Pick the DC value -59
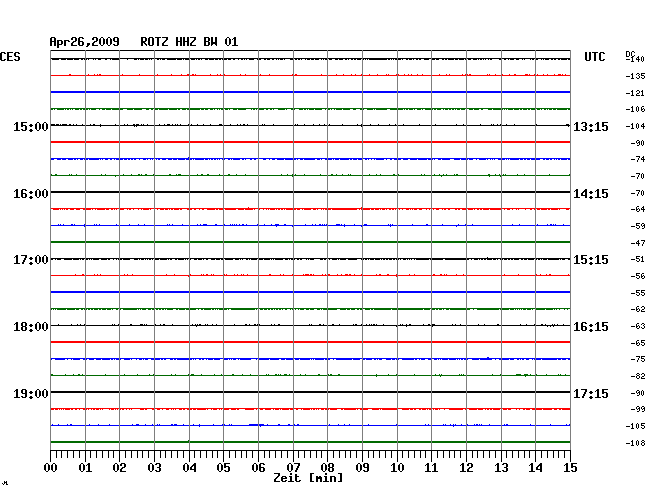Image resolution: width=650 pixels, height=494 pixels. [x=638, y=226]
